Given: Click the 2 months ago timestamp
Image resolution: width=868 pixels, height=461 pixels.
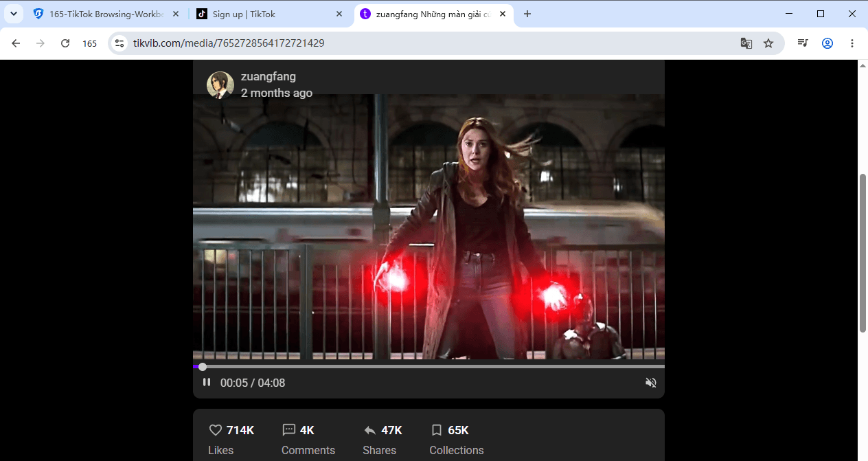Looking at the screenshot, I should tap(277, 93).
